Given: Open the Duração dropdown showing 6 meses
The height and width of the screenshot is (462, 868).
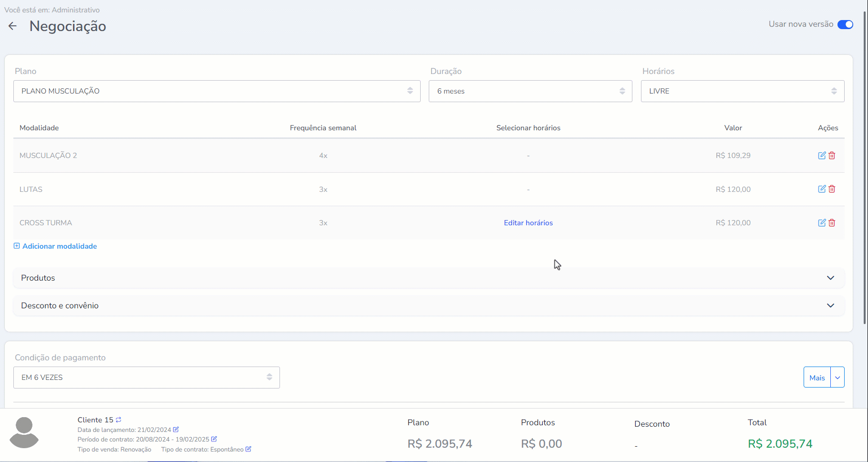Looking at the screenshot, I should pos(530,91).
